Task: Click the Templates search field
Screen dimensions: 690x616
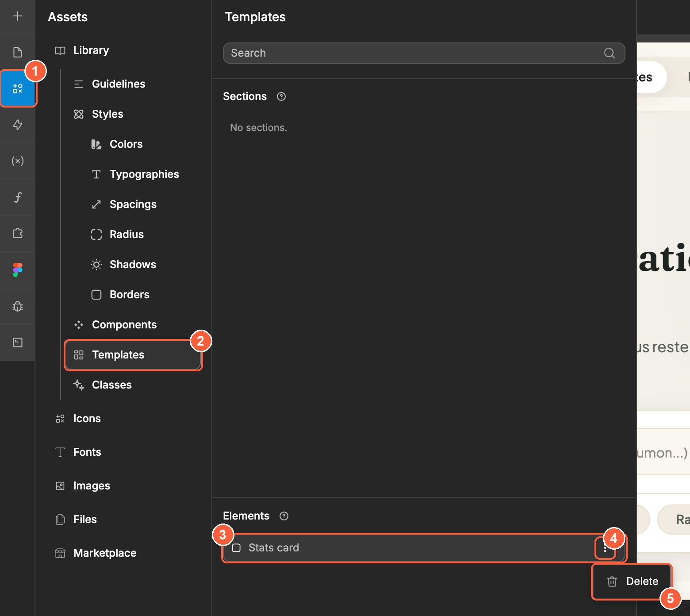Action: [424, 53]
